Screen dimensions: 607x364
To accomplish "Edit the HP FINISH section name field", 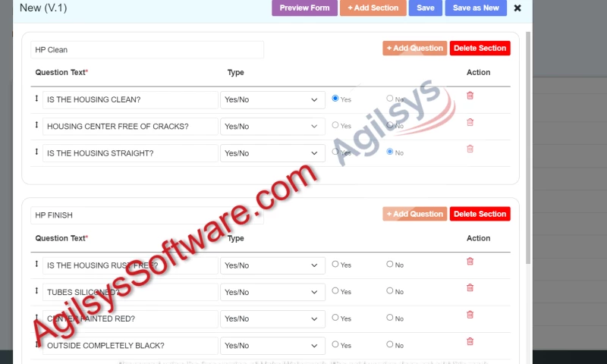I will click(x=147, y=215).
